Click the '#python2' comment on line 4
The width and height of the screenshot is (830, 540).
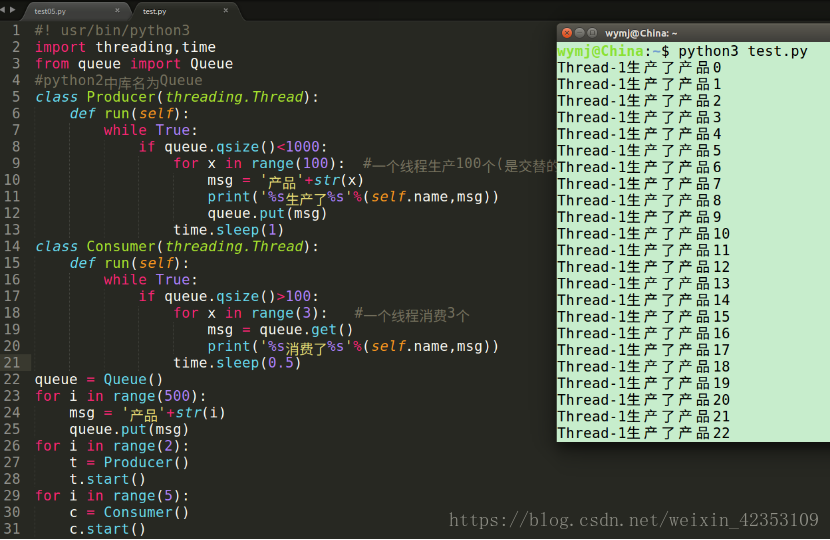119,81
